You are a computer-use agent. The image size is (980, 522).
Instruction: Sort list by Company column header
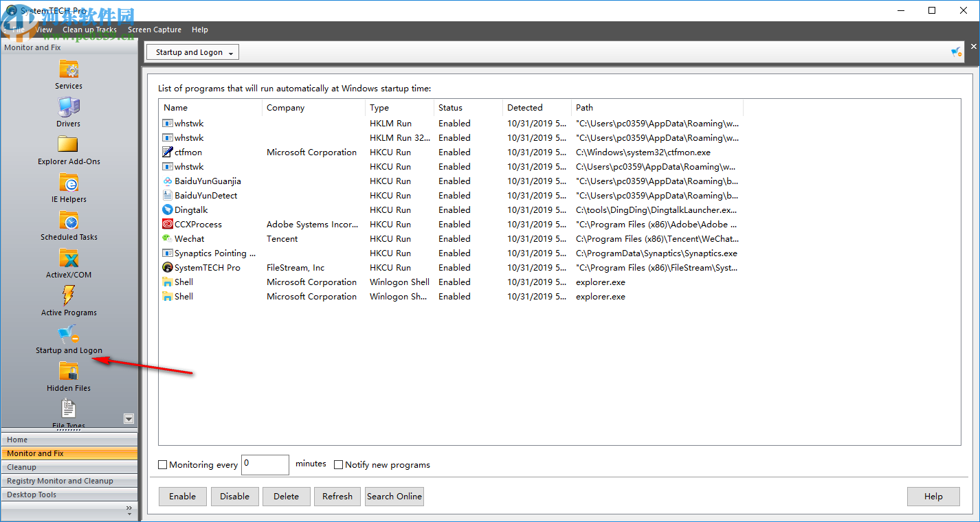pos(313,108)
